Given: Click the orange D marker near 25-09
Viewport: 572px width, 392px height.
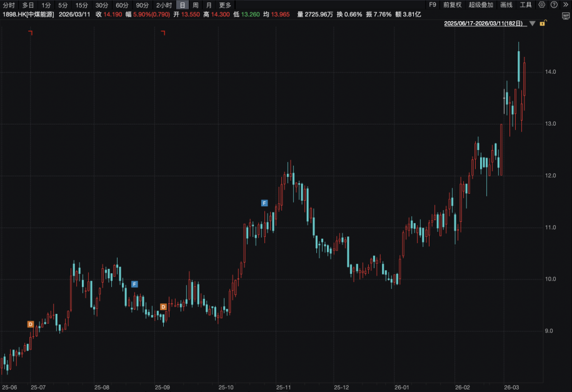Looking at the screenshot, I should click(x=163, y=306).
